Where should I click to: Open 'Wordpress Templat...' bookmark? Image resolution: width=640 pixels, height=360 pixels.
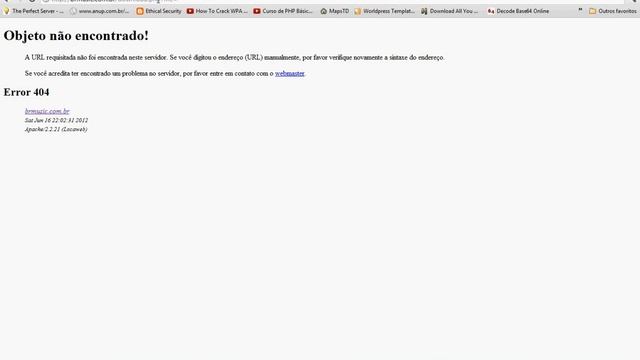pyautogui.click(x=384, y=11)
